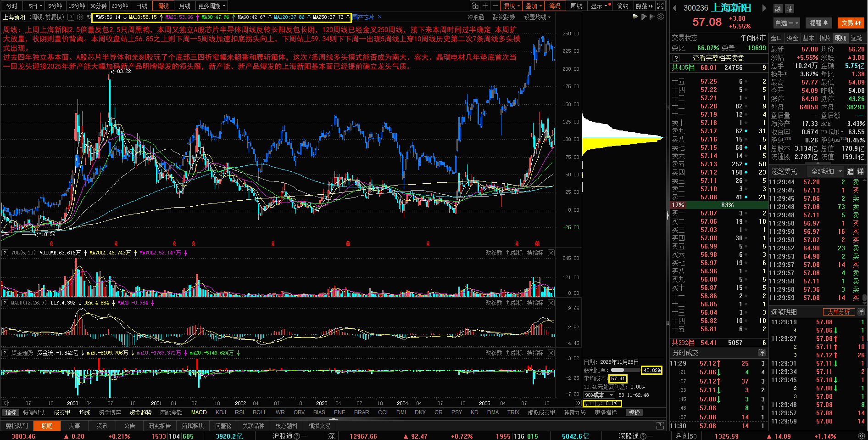Toggle 成交量 indicator
The image size is (868, 440).
point(62,412)
